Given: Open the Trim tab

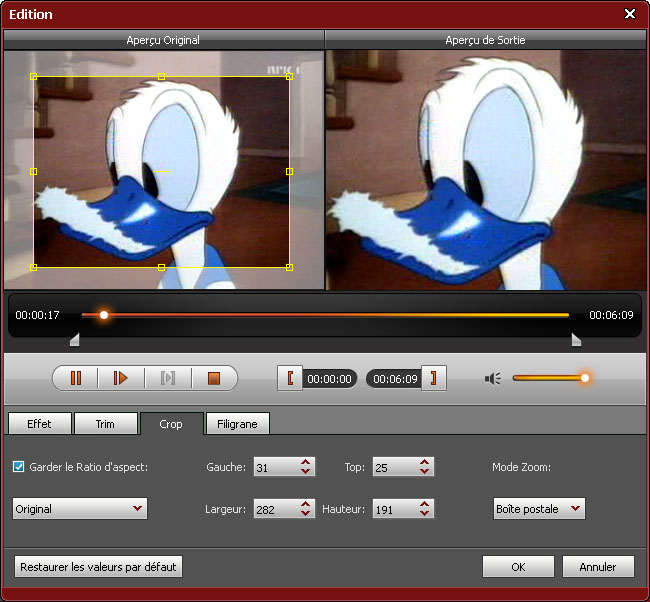Looking at the screenshot, I should point(105,424).
